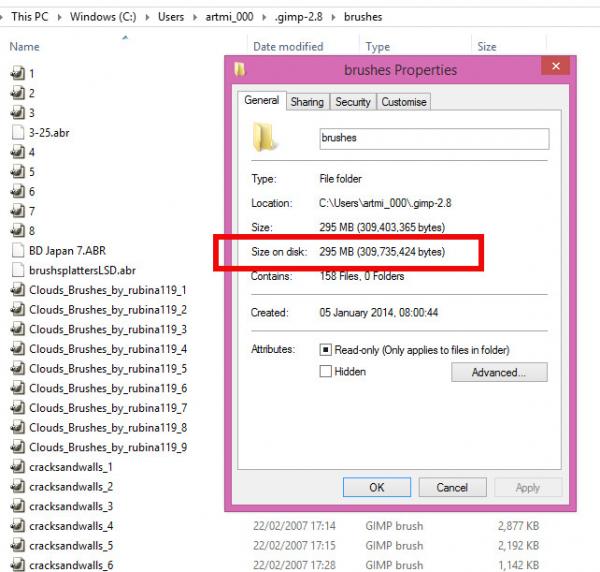Click the brushsplattersLSD.abr file icon
600x572 pixels.
pos(18,270)
